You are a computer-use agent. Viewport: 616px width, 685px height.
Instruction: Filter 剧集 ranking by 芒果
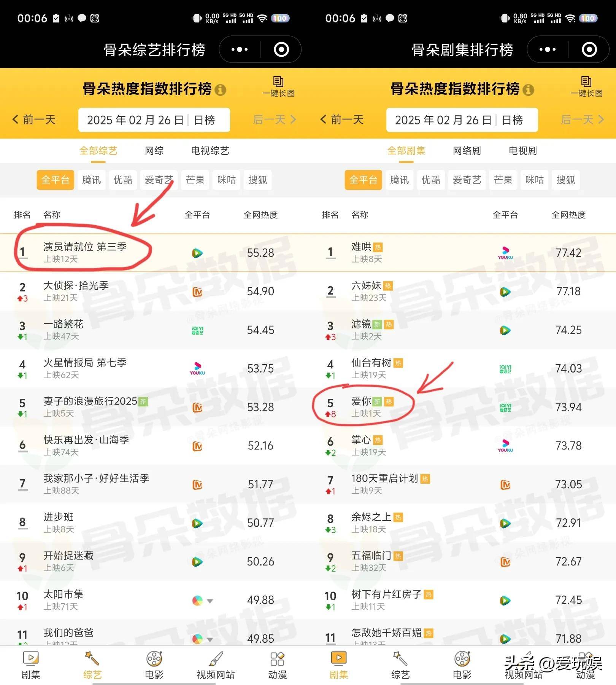point(503,180)
